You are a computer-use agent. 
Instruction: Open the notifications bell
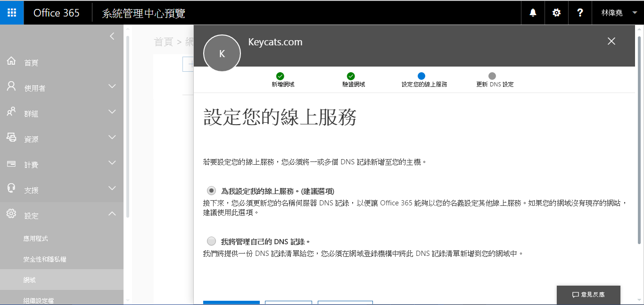pos(533,13)
